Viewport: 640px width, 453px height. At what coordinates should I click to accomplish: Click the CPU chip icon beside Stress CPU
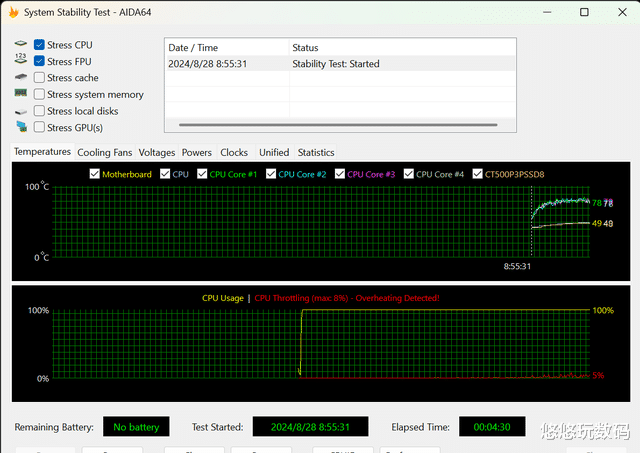(20, 44)
